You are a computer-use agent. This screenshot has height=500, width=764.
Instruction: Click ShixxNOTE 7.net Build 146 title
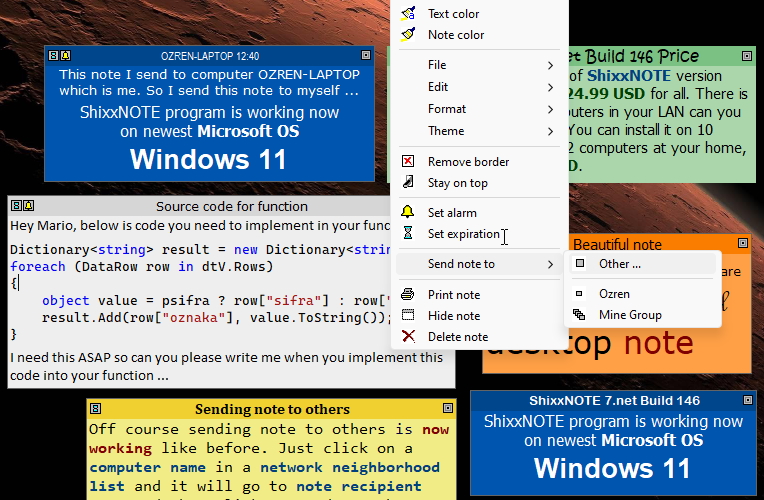coord(614,401)
